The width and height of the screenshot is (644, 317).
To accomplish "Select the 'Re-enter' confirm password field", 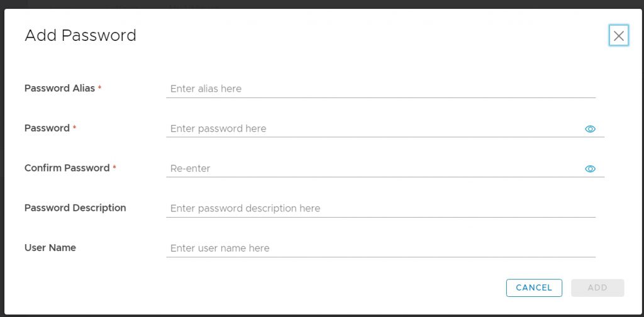I will point(374,169).
